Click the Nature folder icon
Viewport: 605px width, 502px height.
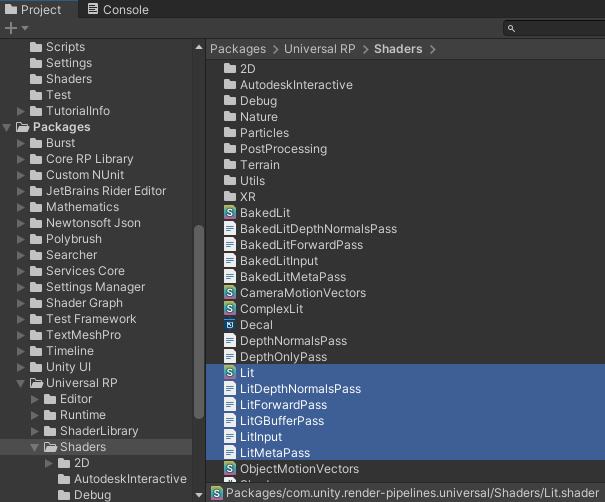pyautogui.click(x=230, y=116)
